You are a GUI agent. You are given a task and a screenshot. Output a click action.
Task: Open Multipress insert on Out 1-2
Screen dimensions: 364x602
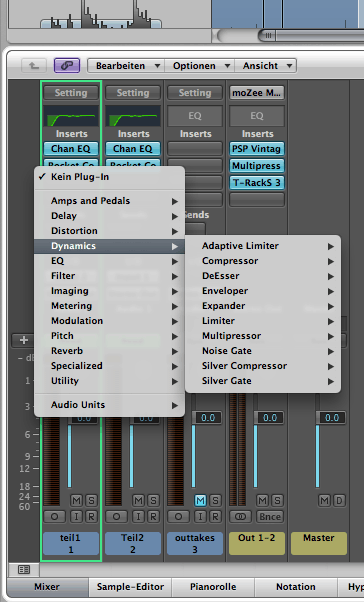pos(257,166)
